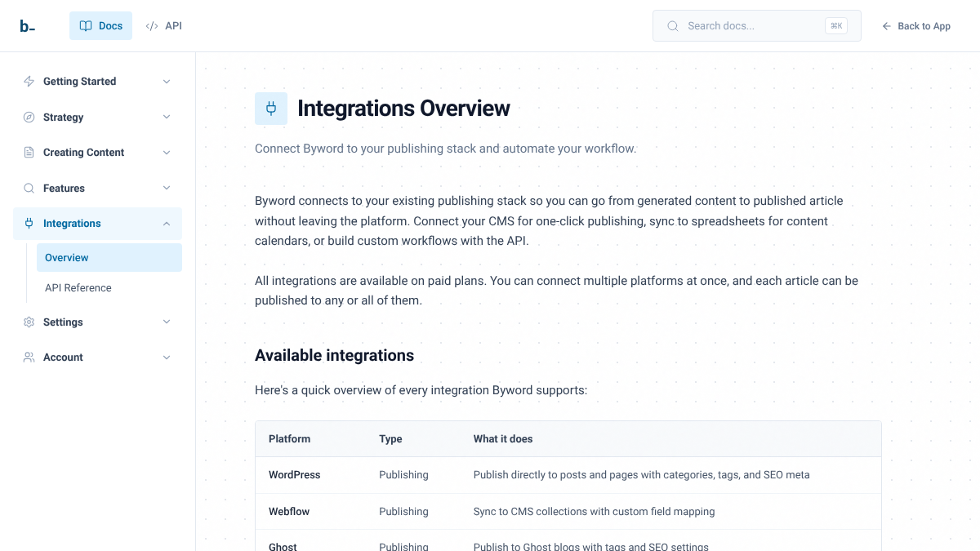
Task: Open the Account menu label
Action: (x=63, y=358)
